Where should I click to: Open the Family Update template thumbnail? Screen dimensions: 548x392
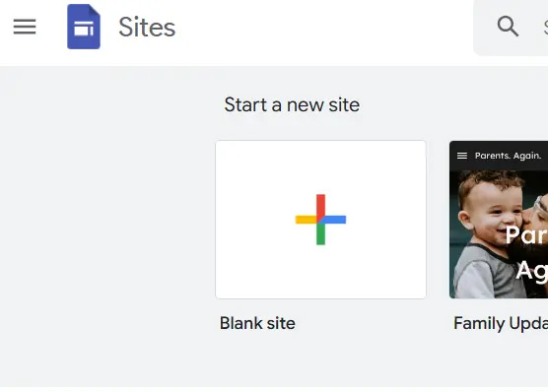click(x=499, y=220)
